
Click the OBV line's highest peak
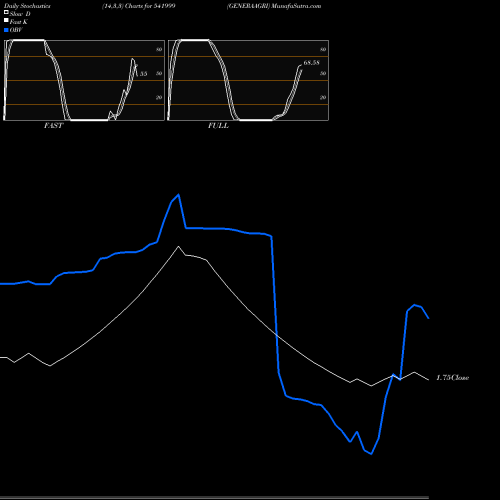(179, 195)
